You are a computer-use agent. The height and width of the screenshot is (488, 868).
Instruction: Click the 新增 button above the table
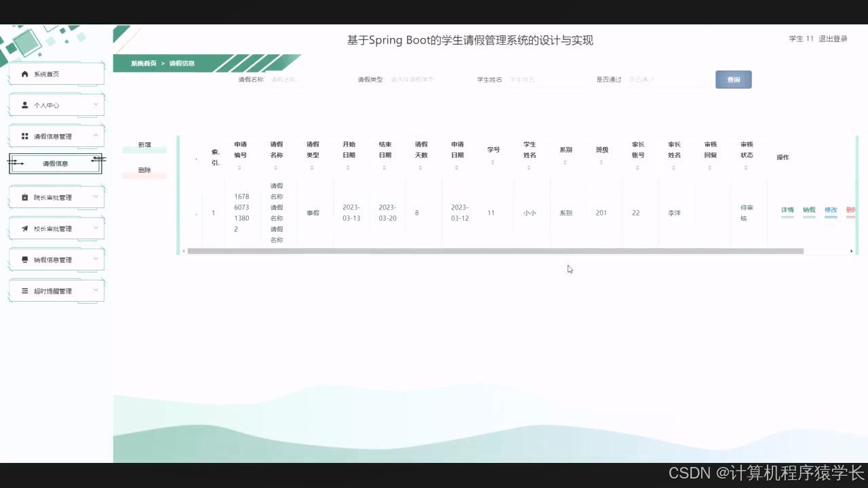(x=144, y=145)
